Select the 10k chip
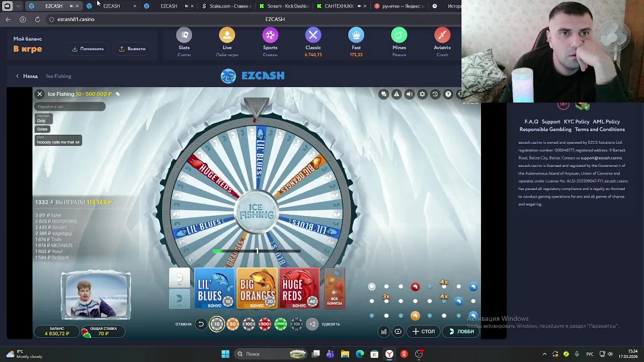This screenshot has width=644, height=362. (297, 324)
